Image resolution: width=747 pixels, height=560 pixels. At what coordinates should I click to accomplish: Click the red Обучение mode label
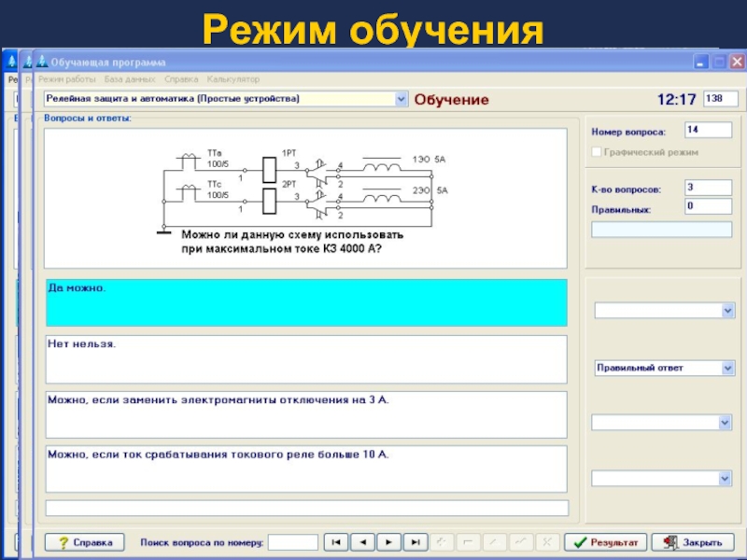coord(451,100)
